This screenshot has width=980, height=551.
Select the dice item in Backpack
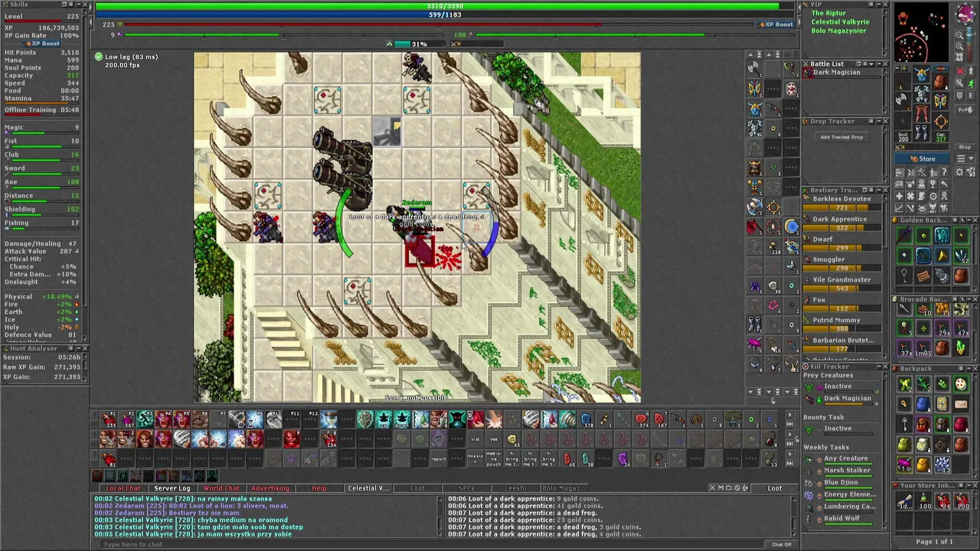(961, 384)
